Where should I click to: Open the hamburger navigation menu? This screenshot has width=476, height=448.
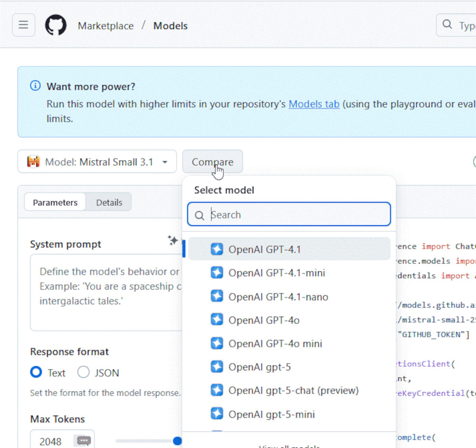[23, 25]
